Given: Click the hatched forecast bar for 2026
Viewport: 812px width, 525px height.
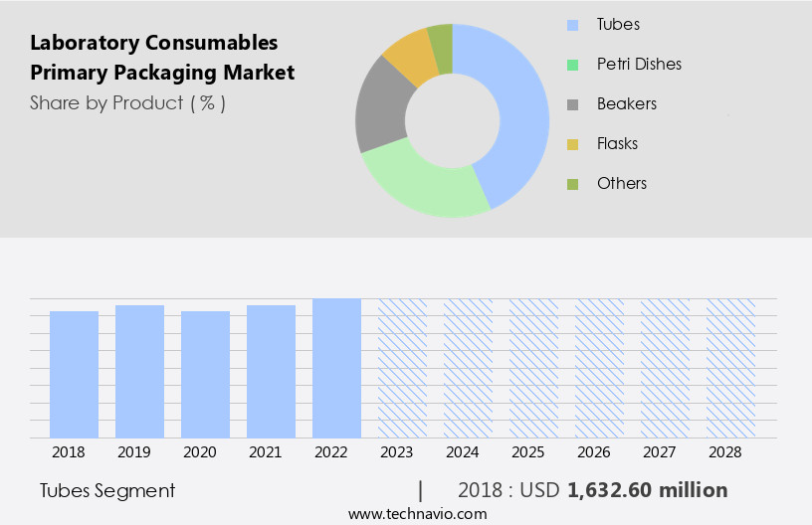Looking at the screenshot, I should click(599, 368).
